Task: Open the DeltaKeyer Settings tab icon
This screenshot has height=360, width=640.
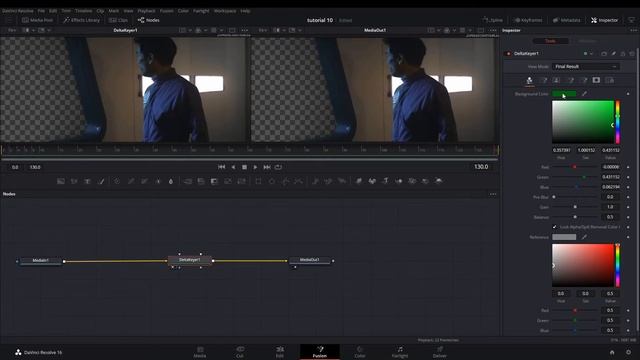Action: (x=610, y=80)
